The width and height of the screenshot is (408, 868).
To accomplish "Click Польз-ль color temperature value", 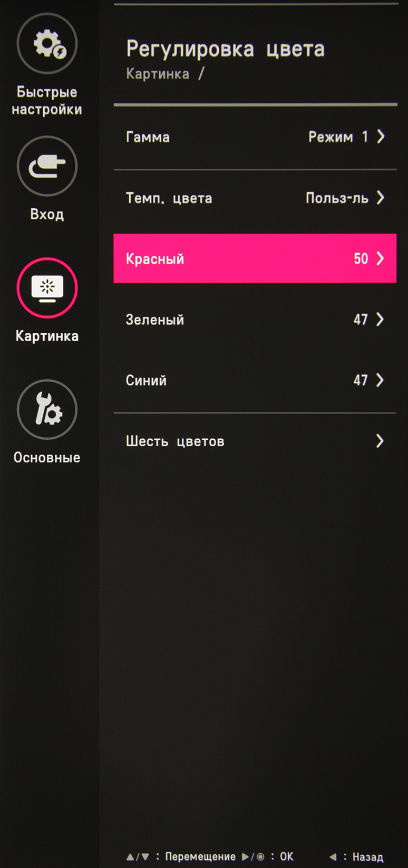I will click(x=337, y=198).
